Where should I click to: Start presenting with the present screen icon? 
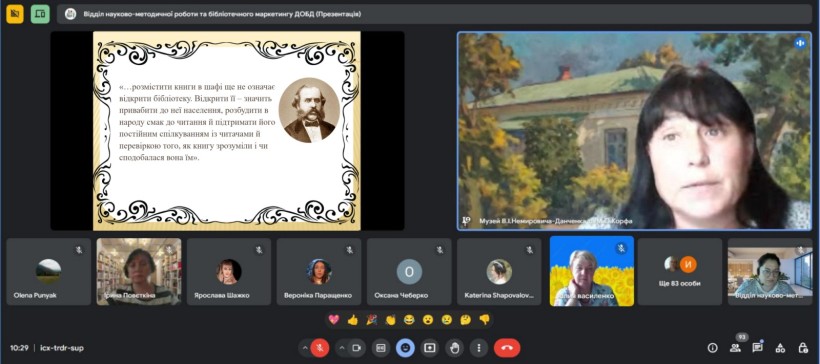[430, 348]
